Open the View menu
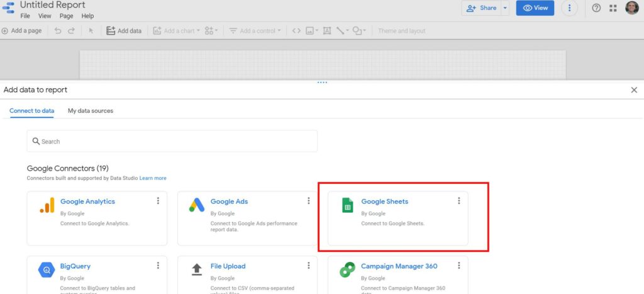The height and width of the screenshot is (294, 644). (x=45, y=16)
